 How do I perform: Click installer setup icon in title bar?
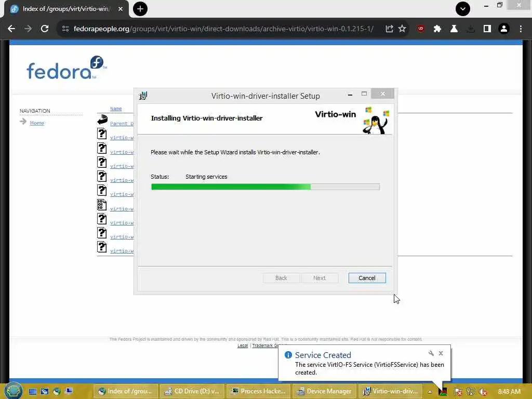click(x=143, y=96)
